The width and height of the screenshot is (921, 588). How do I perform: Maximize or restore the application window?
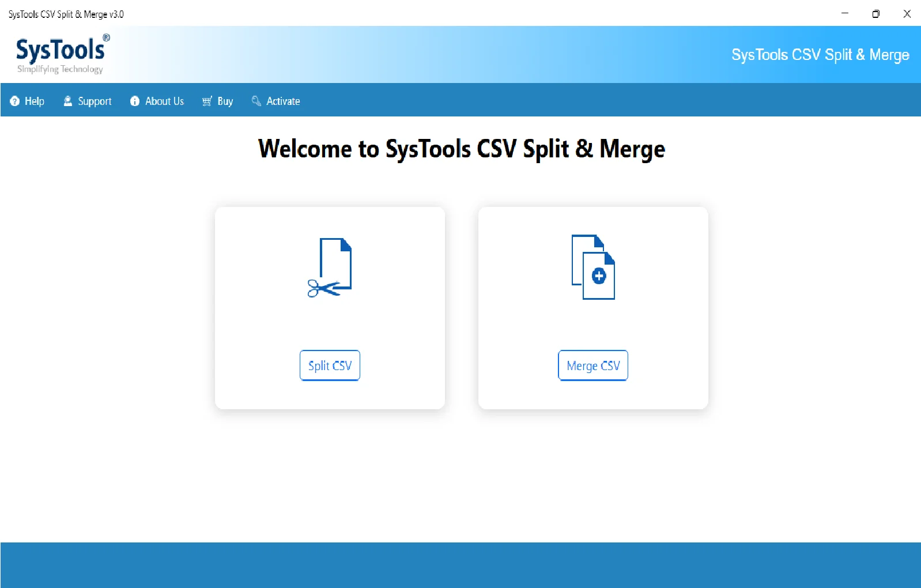875,14
